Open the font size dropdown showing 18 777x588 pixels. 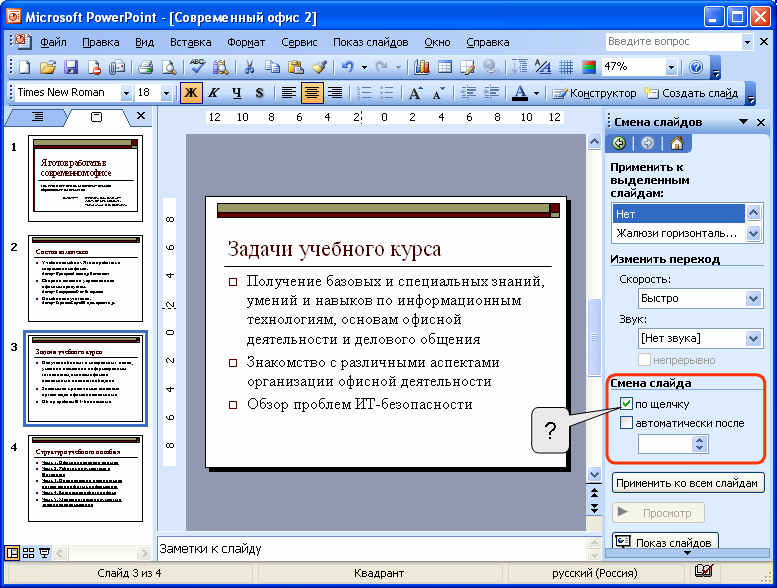tap(166, 93)
